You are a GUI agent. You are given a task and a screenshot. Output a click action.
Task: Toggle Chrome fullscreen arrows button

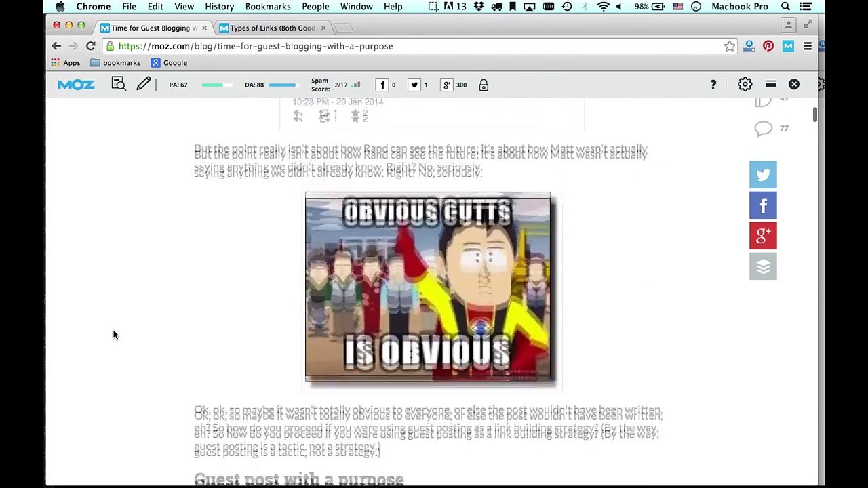click(x=808, y=25)
